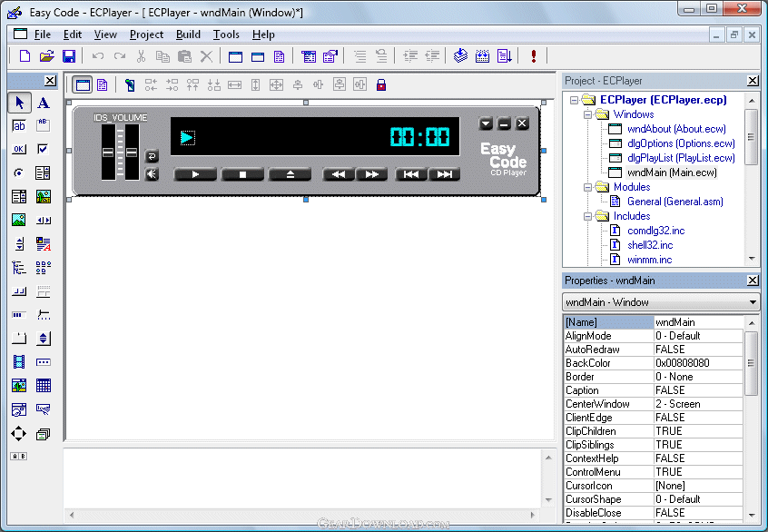Click the rewind button on CD player

[x=339, y=174]
